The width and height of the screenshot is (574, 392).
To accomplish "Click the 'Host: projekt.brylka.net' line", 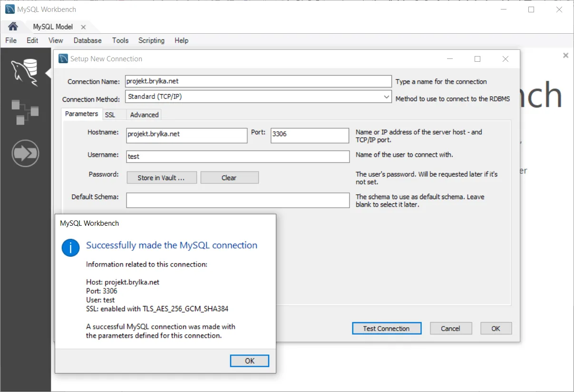I will click(x=123, y=282).
